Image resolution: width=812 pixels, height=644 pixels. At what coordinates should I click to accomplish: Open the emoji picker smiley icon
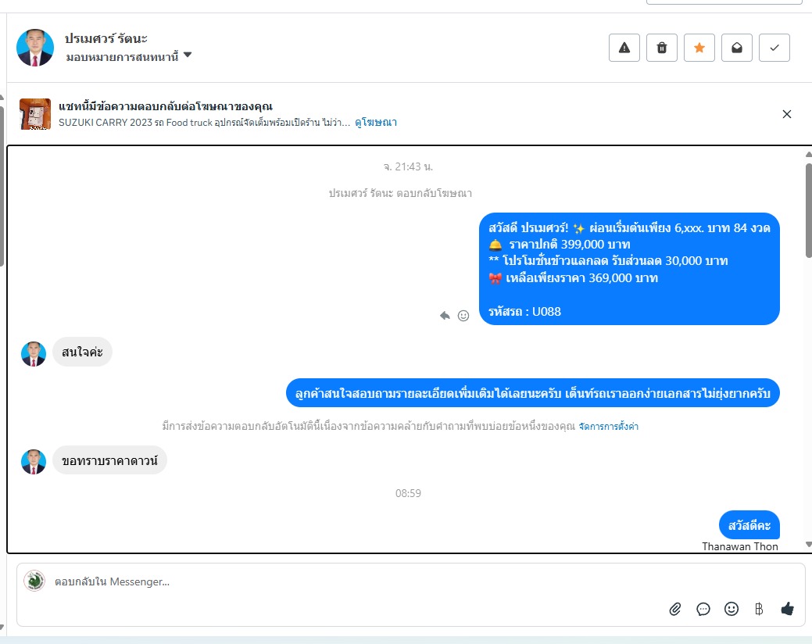(x=732, y=609)
